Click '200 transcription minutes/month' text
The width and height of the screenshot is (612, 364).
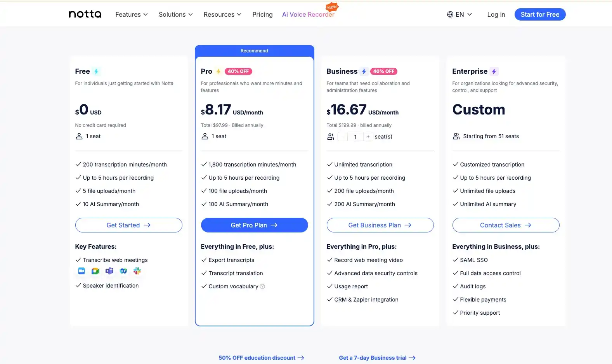tap(125, 165)
